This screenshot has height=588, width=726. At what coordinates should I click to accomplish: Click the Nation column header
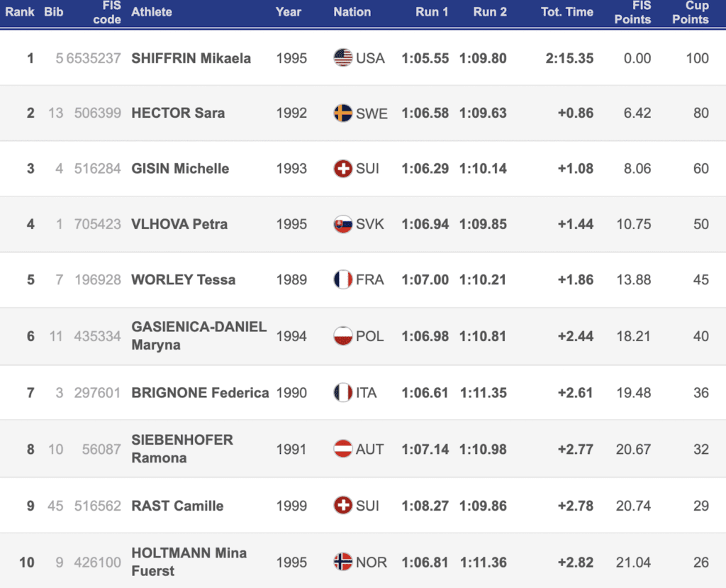pos(352,12)
